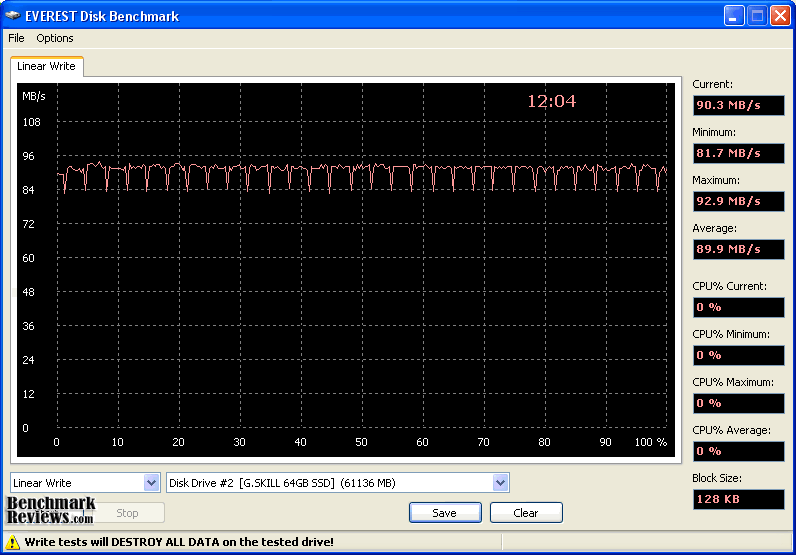Click the Stop button

tap(127, 513)
